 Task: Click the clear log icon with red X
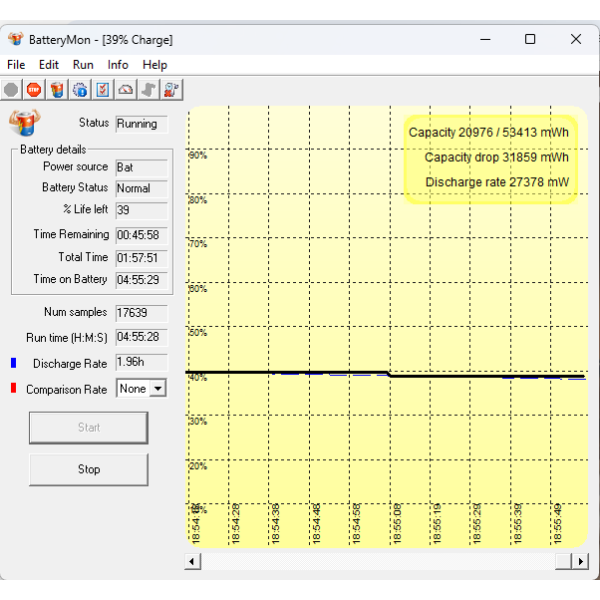coord(171,90)
